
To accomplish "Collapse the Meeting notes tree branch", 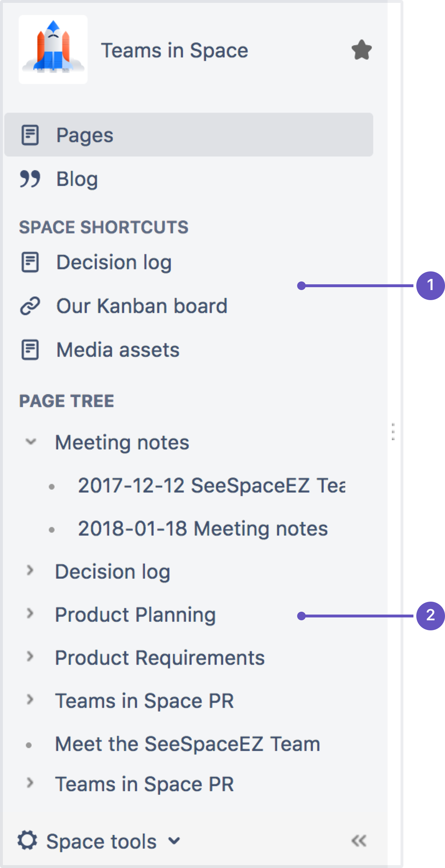I will pyautogui.click(x=31, y=442).
